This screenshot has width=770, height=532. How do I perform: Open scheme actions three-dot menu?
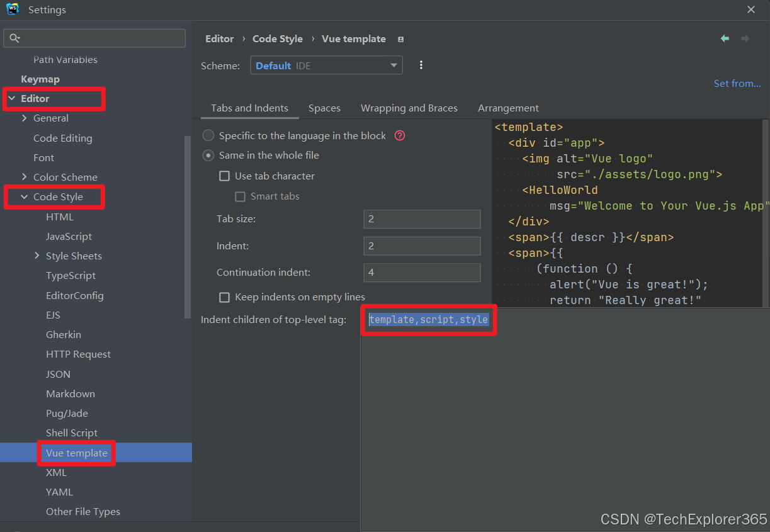point(421,65)
